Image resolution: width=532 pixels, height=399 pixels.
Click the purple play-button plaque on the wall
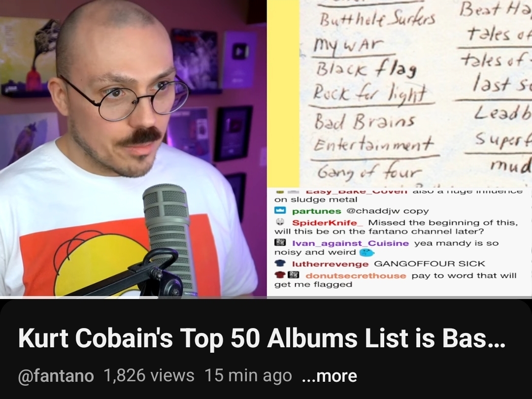point(240,60)
